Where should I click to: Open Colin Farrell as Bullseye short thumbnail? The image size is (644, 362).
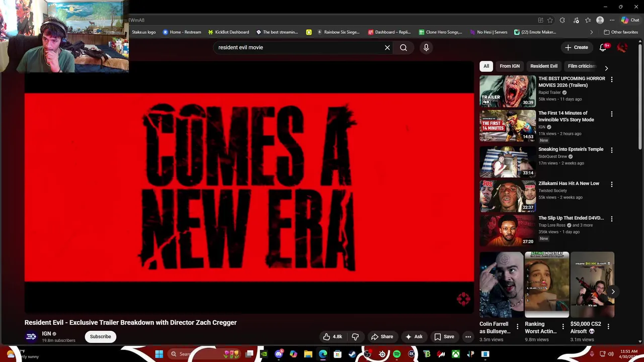(502, 285)
